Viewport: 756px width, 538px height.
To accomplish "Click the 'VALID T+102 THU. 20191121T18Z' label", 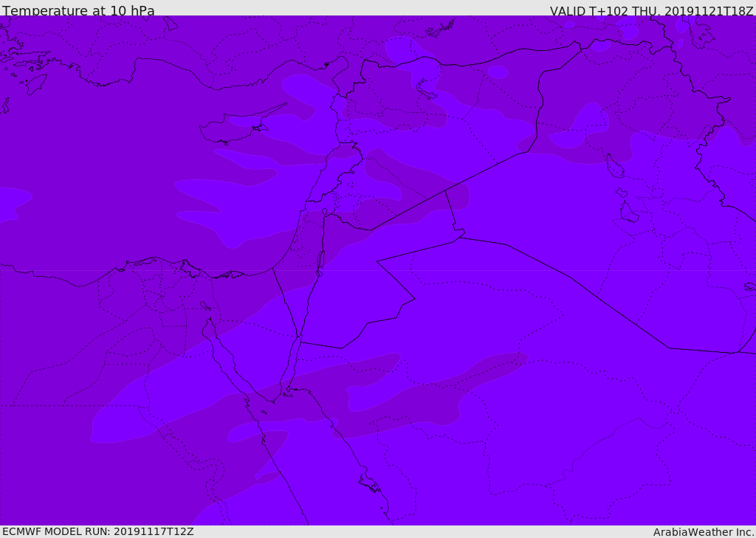I will [652, 11].
